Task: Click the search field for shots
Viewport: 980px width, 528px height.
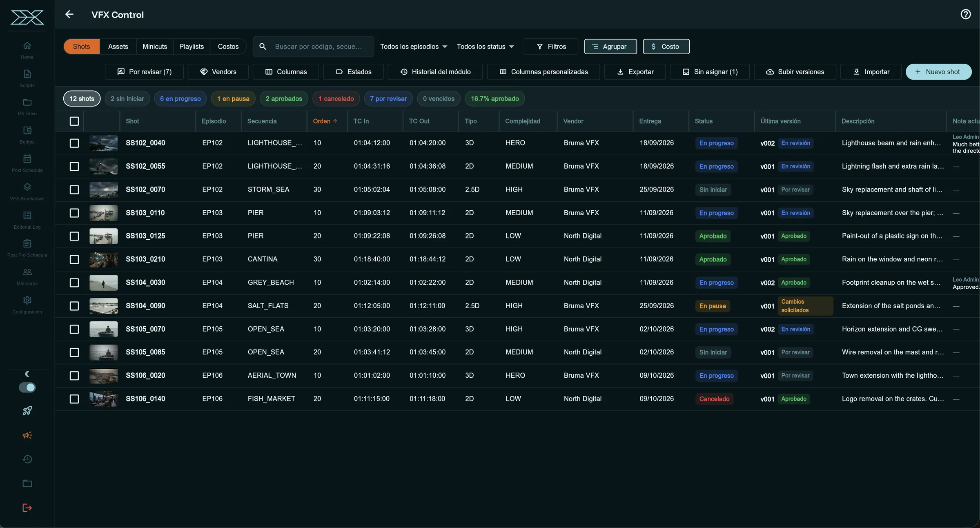Action: [x=314, y=47]
